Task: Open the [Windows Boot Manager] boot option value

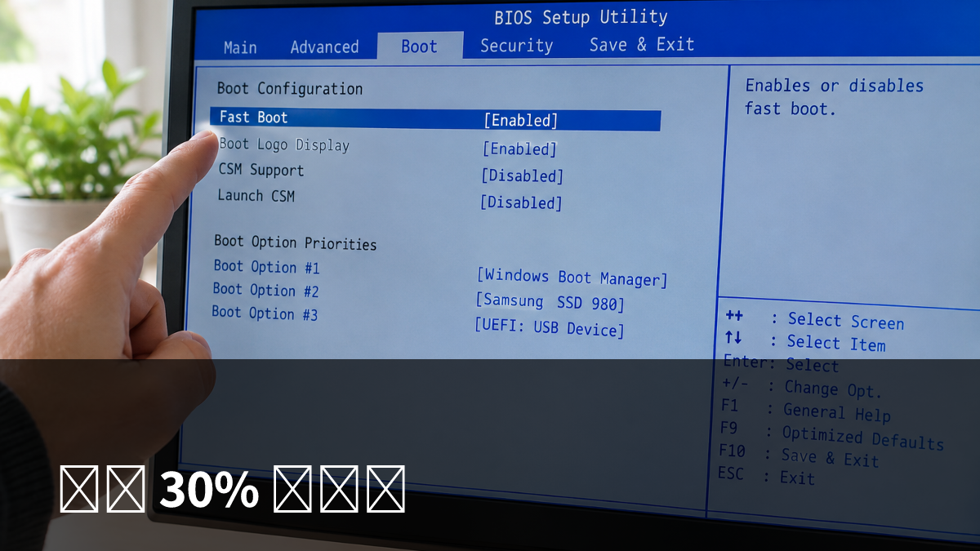Action: pyautogui.click(x=572, y=278)
